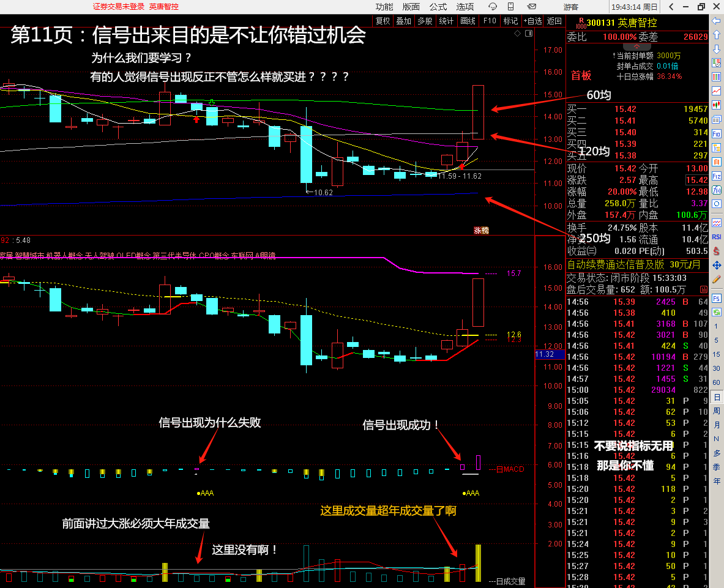Image resolution: width=724 pixels, height=588 pixels.
Task: Open the 复权 adjustment dropdown
Action: tap(383, 21)
